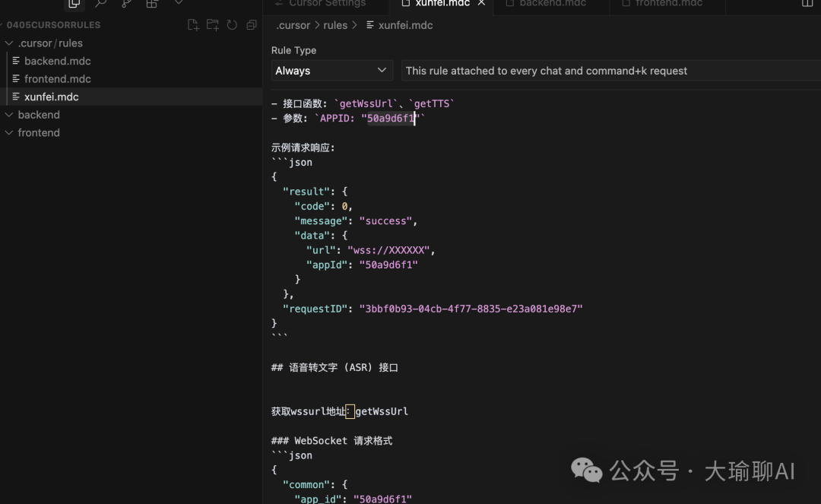
Task: Click the rule description input field
Action: [611, 71]
